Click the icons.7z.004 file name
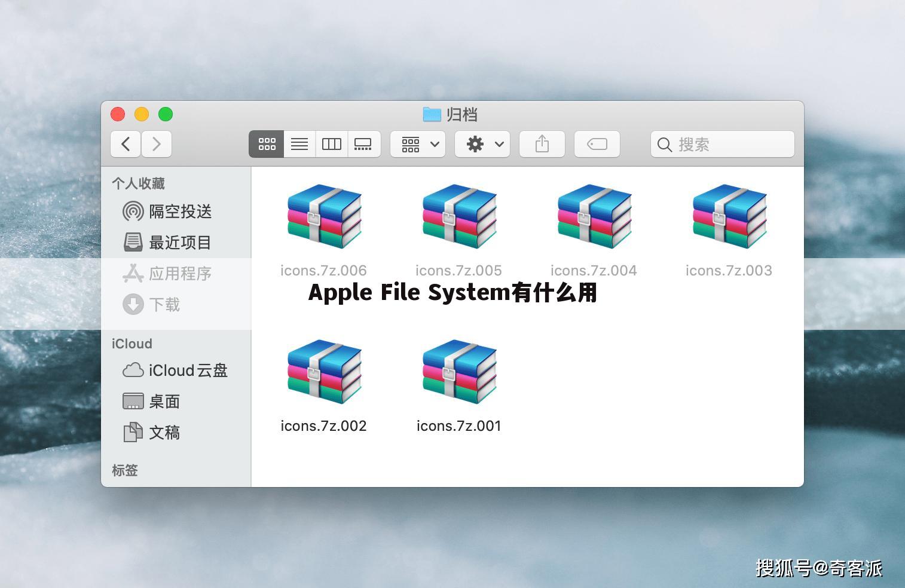Image resolution: width=905 pixels, height=588 pixels. click(594, 271)
